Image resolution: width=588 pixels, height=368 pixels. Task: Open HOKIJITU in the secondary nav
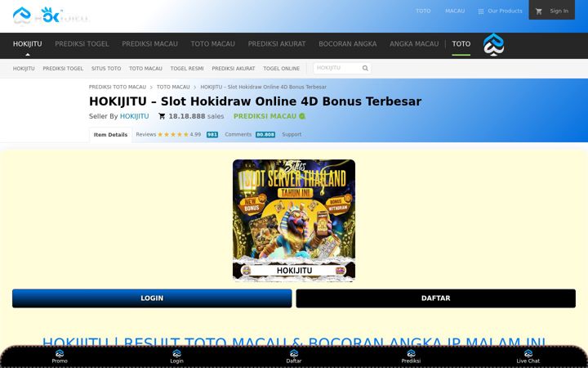[x=24, y=69]
